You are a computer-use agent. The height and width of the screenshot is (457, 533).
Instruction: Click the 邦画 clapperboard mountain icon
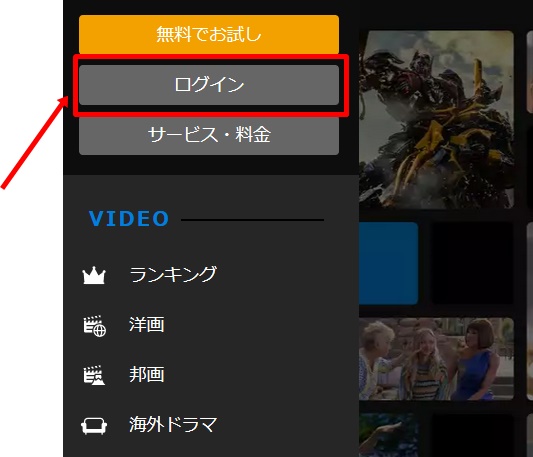pos(94,375)
